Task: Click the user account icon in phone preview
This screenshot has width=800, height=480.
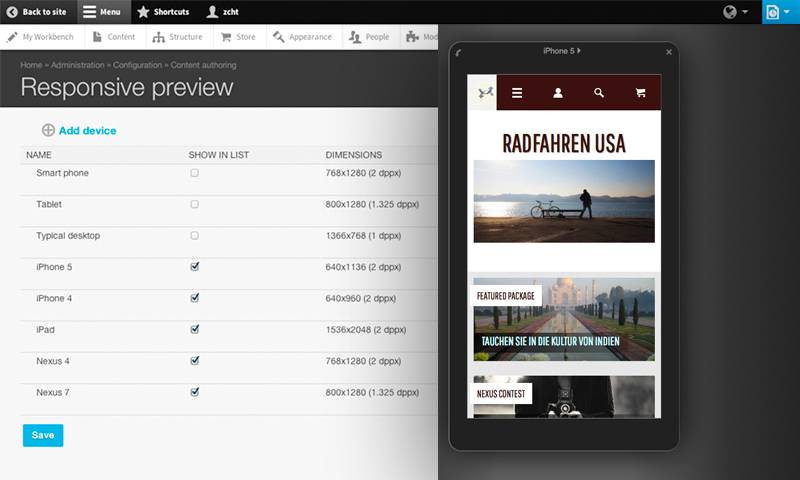Action: click(558, 93)
